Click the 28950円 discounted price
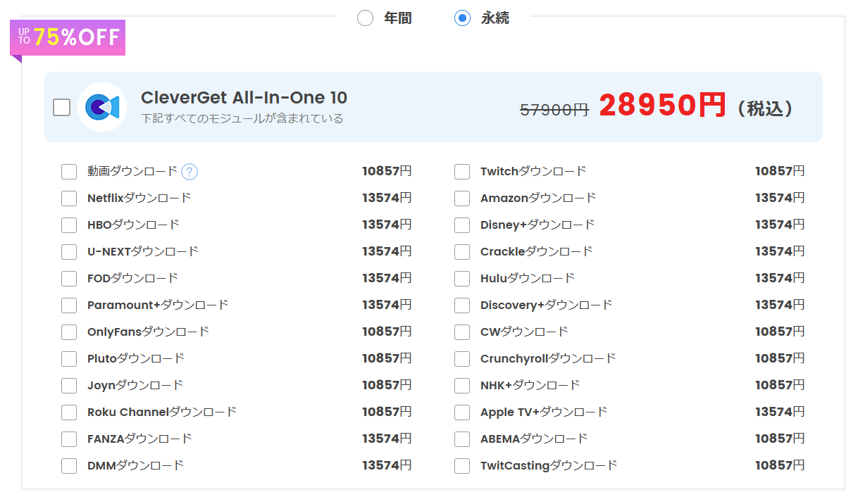The height and width of the screenshot is (504, 858). tap(662, 106)
